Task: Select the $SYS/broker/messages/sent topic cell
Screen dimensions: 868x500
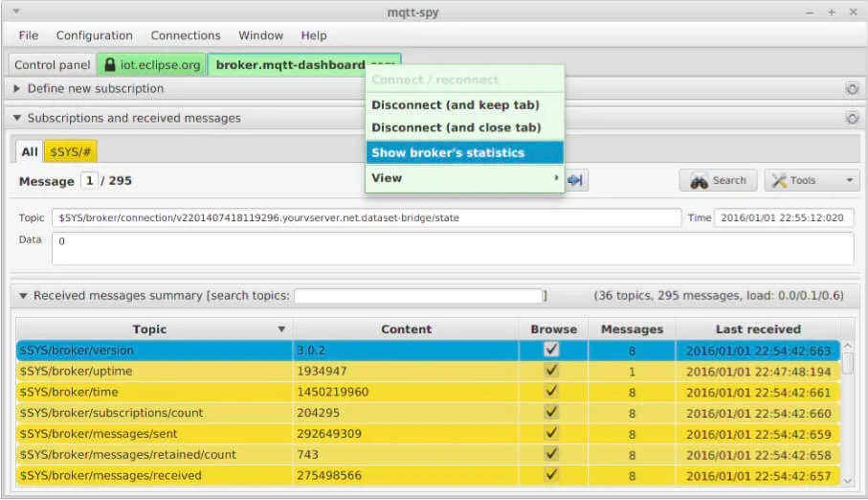Action: click(x=154, y=434)
